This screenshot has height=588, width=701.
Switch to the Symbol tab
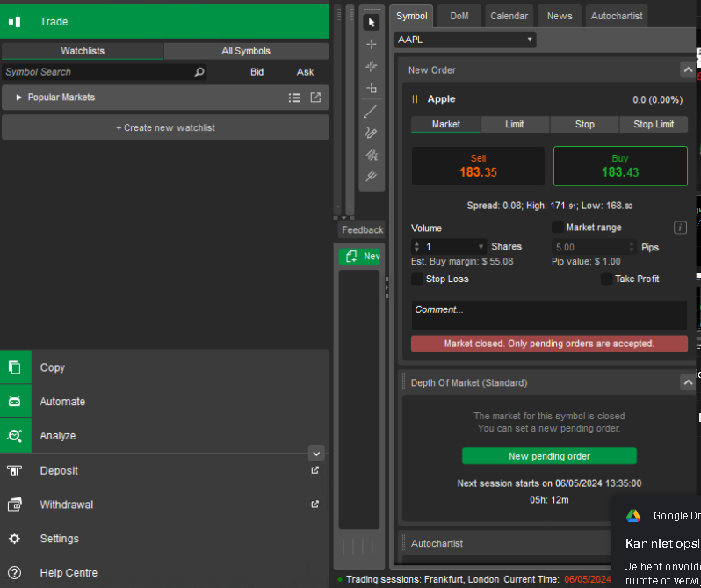click(411, 16)
